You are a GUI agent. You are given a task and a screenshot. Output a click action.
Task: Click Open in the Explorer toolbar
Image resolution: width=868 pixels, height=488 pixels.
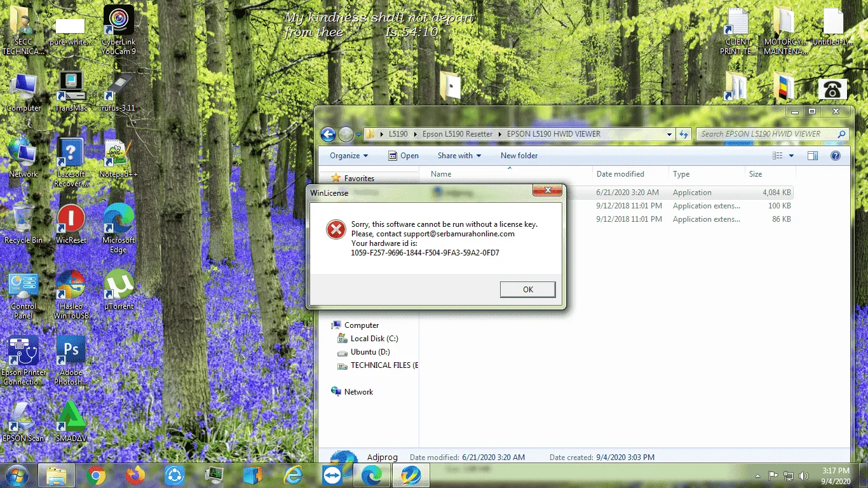click(403, 156)
